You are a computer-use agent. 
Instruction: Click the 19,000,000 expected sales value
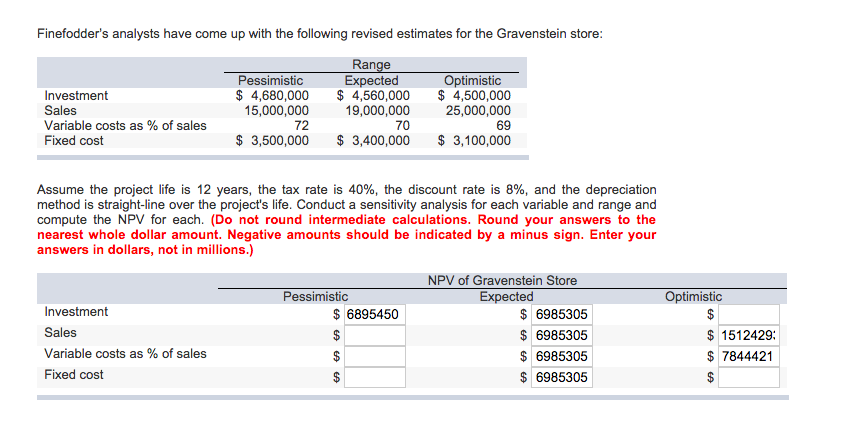click(x=378, y=110)
